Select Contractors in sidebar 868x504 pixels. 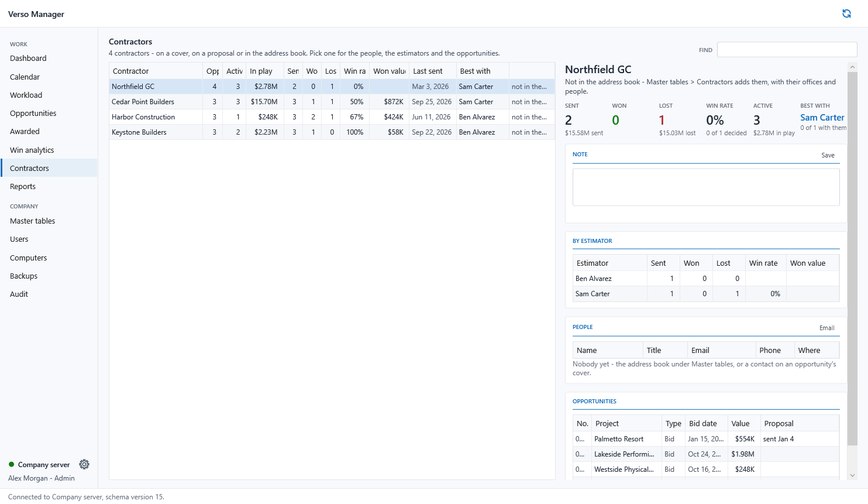coord(49,168)
